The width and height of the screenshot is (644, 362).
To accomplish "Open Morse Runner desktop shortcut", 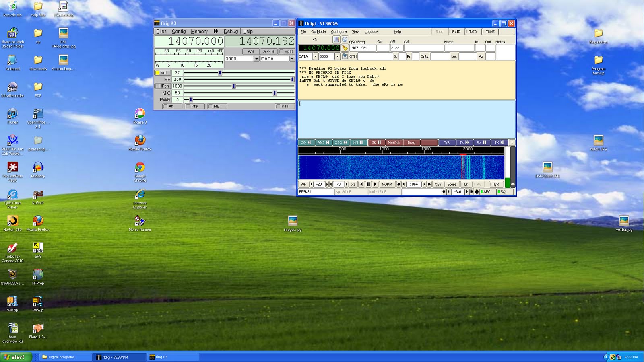I will (140, 224).
